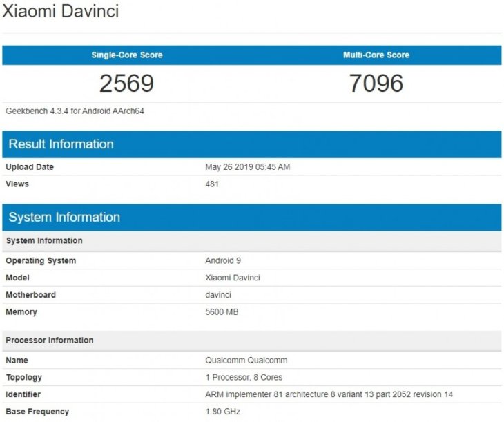
Task: Click the Processor Information subheader row
Action: [x=50, y=341]
